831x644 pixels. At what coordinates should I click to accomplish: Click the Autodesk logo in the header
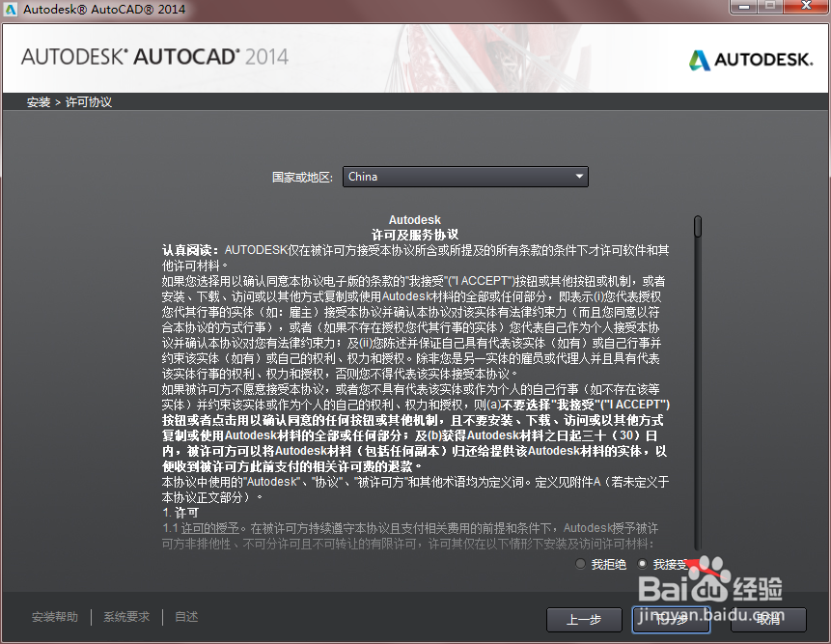pos(751,59)
